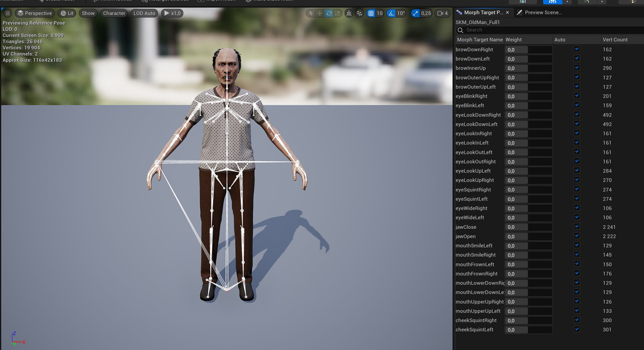Image resolution: width=644 pixels, height=350 pixels.
Task: Open the Perspective view mode dropdown
Action: pyautogui.click(x=35, y=13)
